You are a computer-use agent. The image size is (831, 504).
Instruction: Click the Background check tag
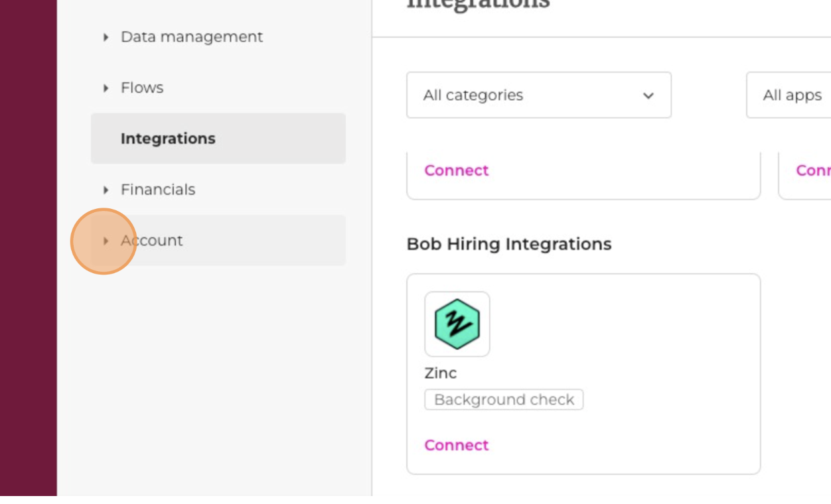[x=504, y=399]
